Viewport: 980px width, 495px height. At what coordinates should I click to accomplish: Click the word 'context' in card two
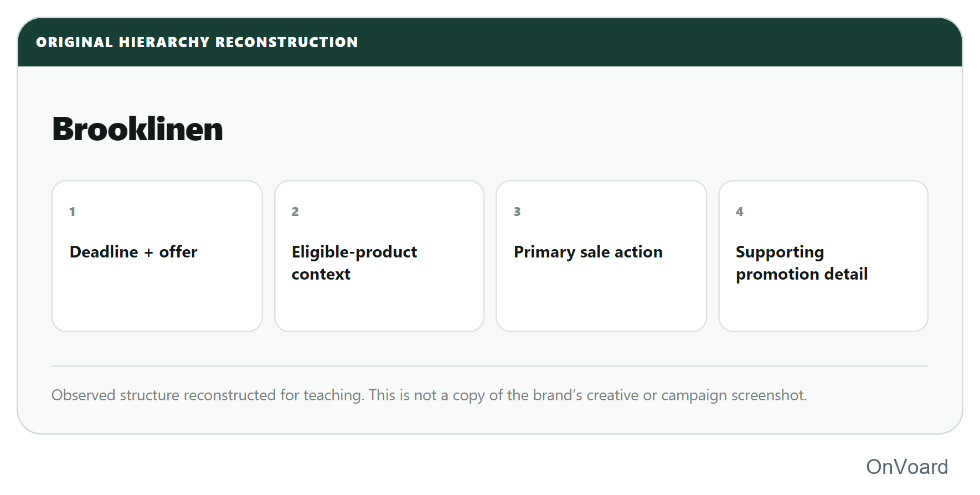[321, 274]
